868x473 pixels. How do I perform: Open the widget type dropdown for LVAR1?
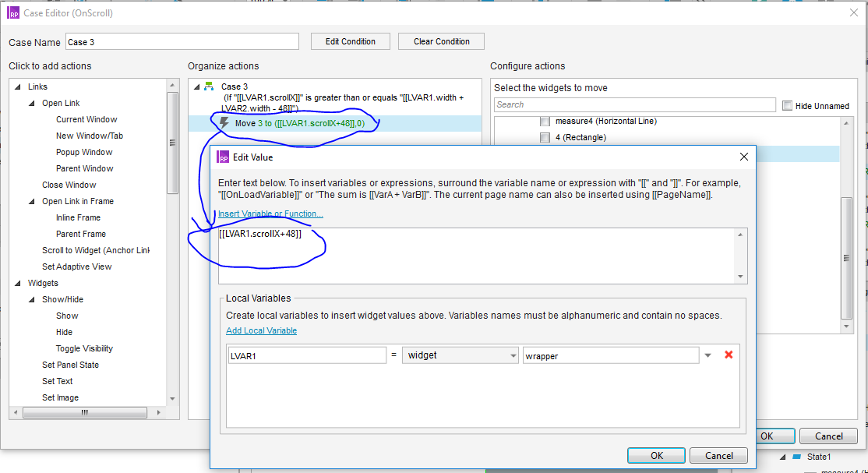click(x=460, y=355)
